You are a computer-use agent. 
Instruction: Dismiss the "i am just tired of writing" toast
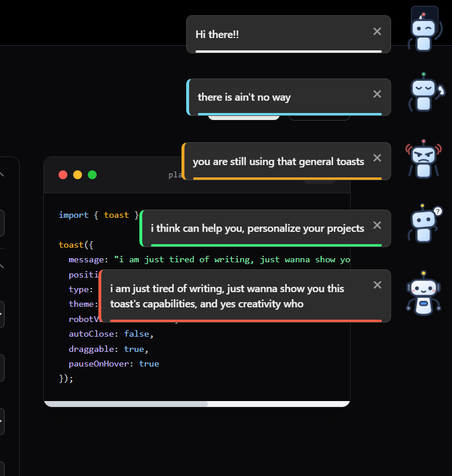pyautogui.click(x=377, y=285)
